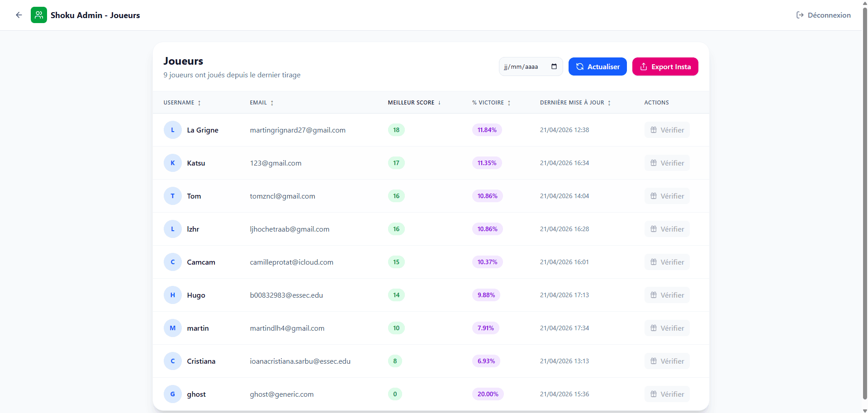This screenshot has height=413, width=868.
Task: Click the page vertical scrollbar
Action: pyautogui.click(x=865, y=204)
